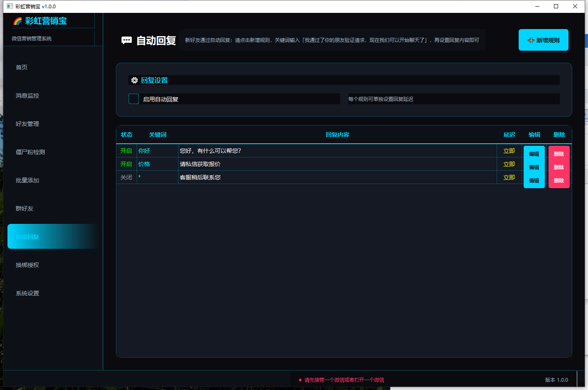Delete the * keyword rule
The height and width of the screenshot is (390, 588).
coord(559,181)
